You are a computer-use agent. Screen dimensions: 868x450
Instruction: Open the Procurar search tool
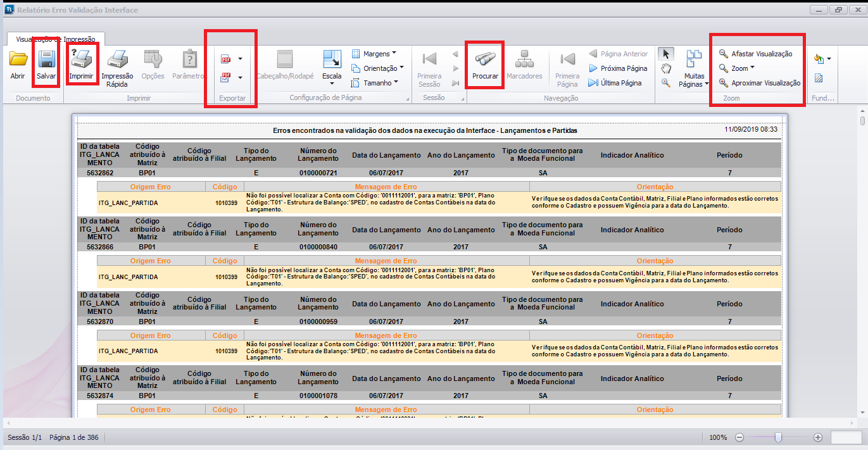[x=485, y=65]
